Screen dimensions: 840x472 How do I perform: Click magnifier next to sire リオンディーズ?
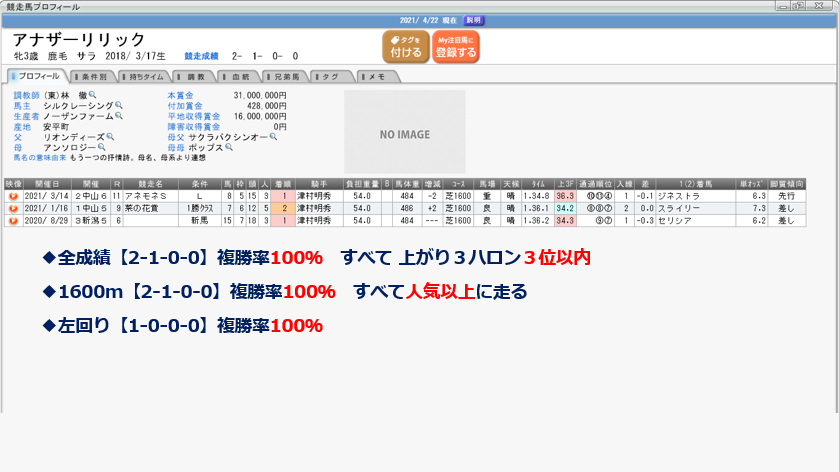111,137
